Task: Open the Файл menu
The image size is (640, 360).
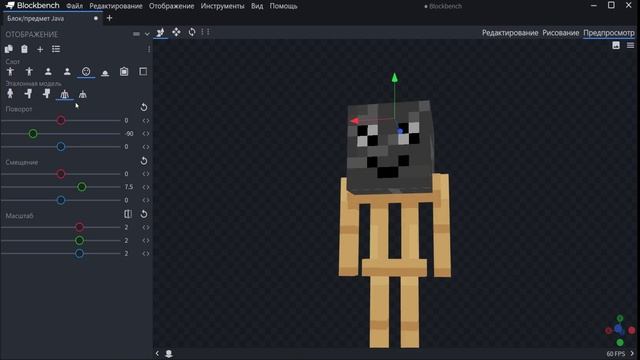Action: pyautogui.click(x=74, y=6)
